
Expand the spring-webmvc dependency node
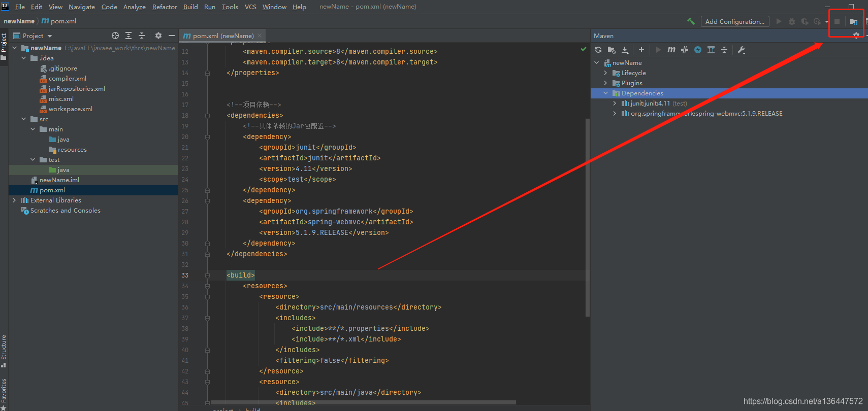click(x=615, y=113)
